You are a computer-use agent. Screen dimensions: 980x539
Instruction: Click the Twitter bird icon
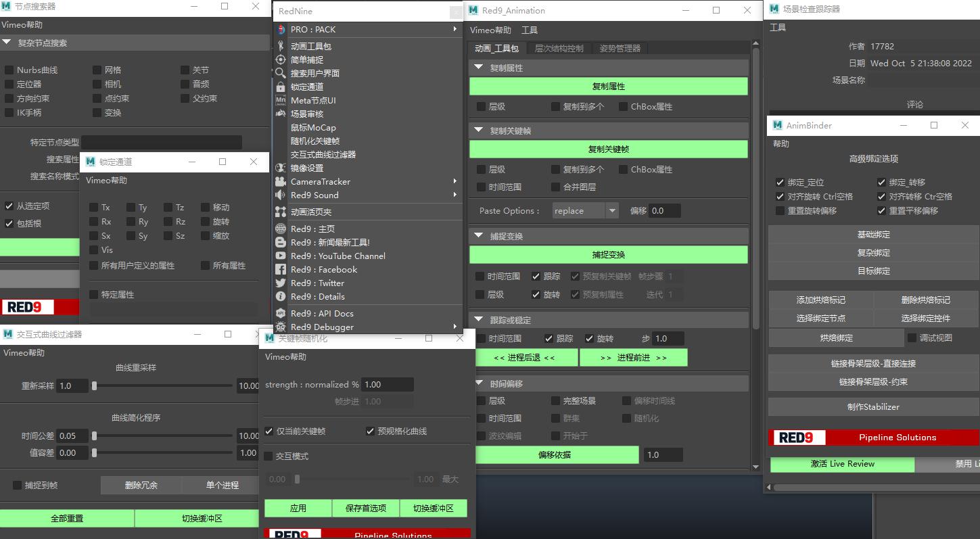click(x=281, y=283)
